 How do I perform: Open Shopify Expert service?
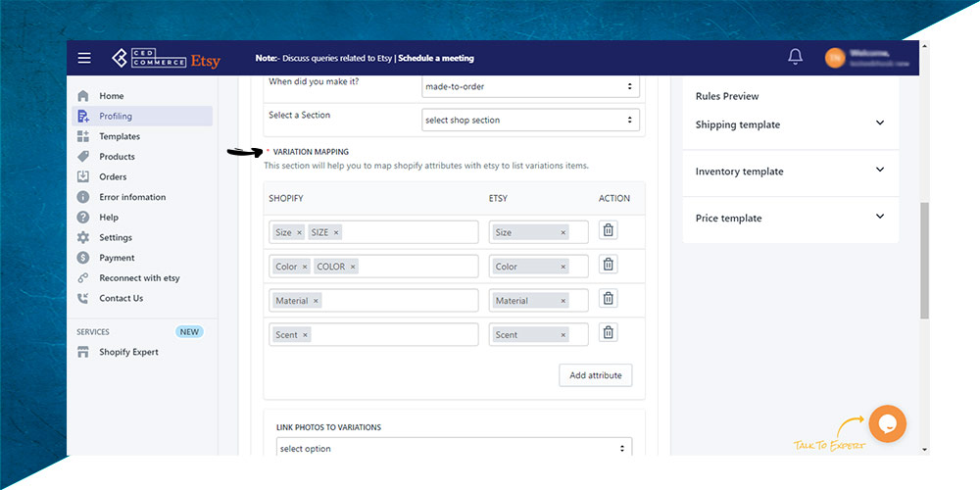pos(128,353)
